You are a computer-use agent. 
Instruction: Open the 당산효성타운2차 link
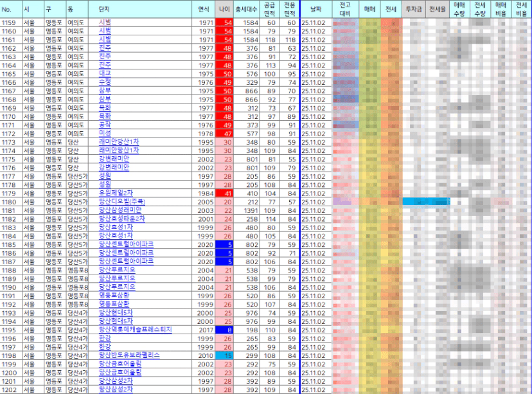pos(122,219)
